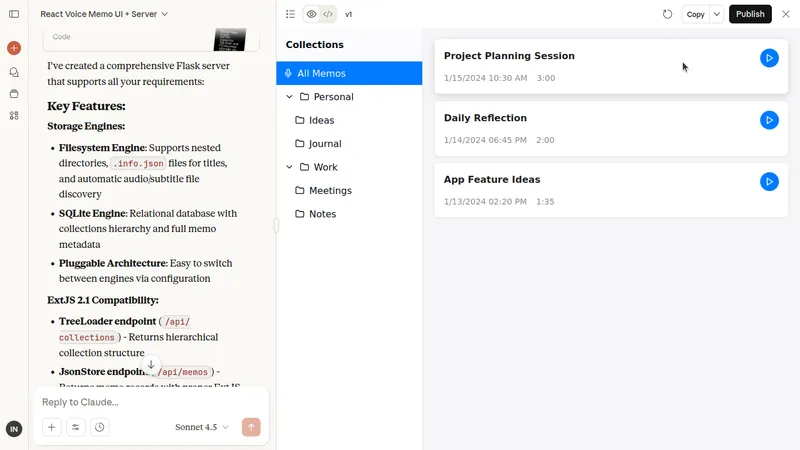
Task: Click the attach plus button in reply box
Action: (51, 427)
